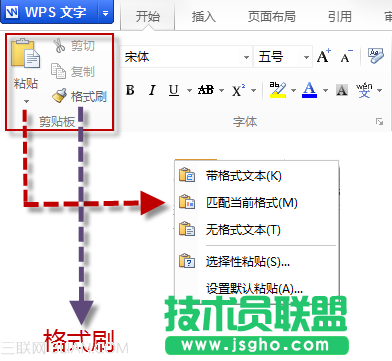Open the strikethrough options dropdown arrow
This screenshot has height=361, width=392.
pyautogui.click(x=221, y=90)
